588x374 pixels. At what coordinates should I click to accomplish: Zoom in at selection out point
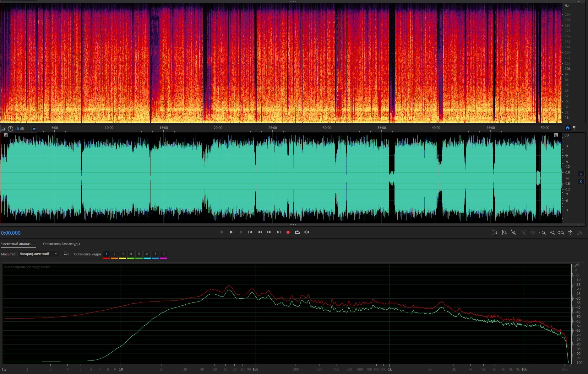click(552, 232)
